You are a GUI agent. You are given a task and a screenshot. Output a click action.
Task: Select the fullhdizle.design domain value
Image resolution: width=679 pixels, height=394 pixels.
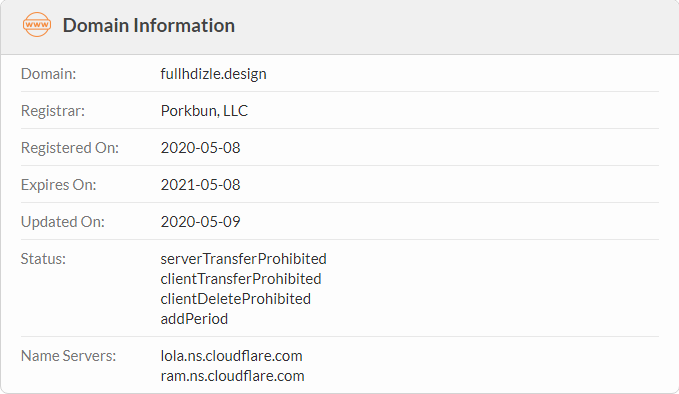pos(213,74)
